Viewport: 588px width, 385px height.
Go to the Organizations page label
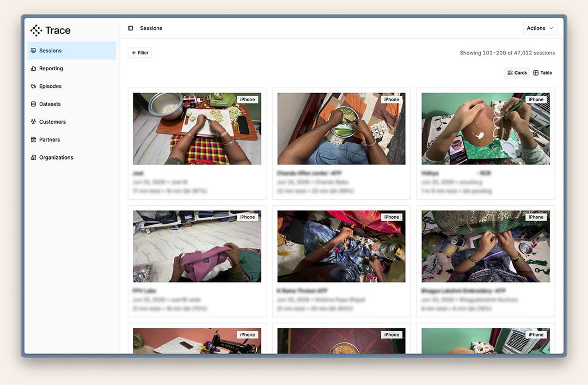56,157
